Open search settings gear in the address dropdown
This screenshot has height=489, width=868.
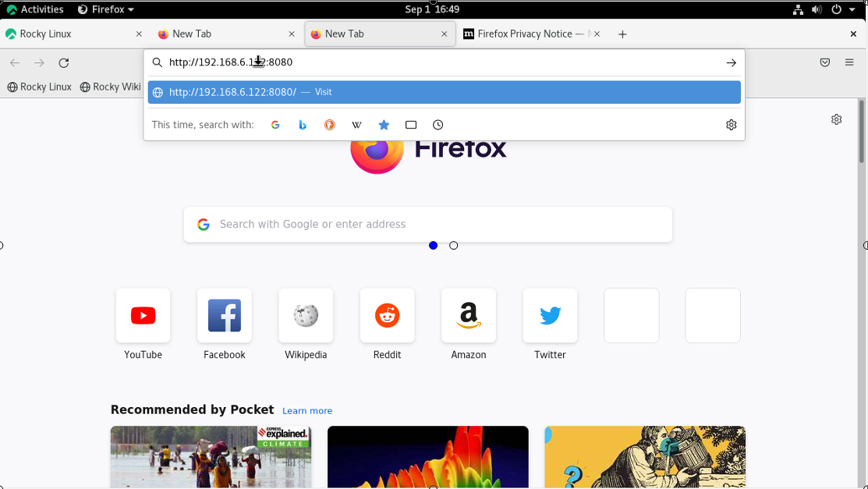pos(732,125)
